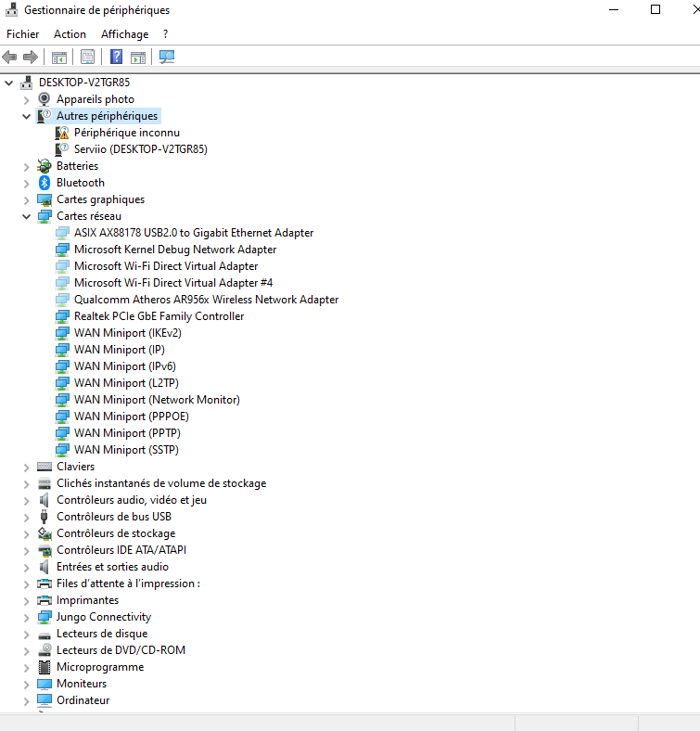Viewport: 700px width, 731px height.
Task: Collapse the Autres périphériques category
Action: [x=27, y=116]
